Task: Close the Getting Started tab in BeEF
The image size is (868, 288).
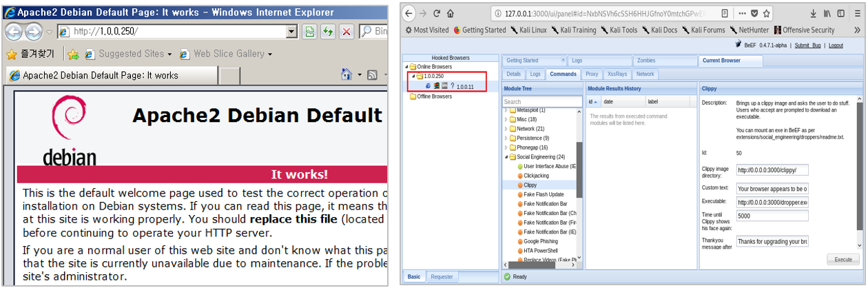Action: pos(564,61)
